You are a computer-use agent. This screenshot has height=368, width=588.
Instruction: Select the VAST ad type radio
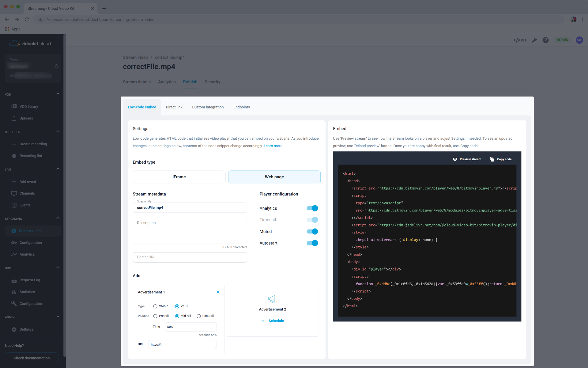pyautogui.click(x=177, y=306)
